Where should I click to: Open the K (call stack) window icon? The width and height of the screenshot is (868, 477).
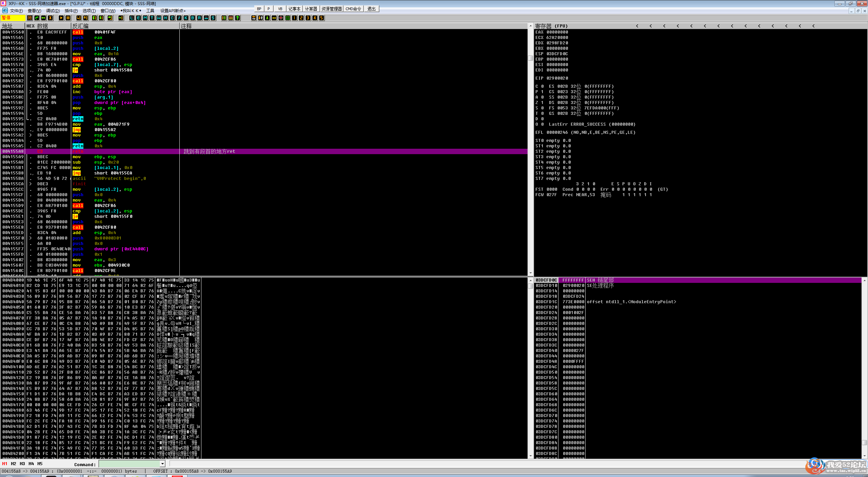(186, 18)
